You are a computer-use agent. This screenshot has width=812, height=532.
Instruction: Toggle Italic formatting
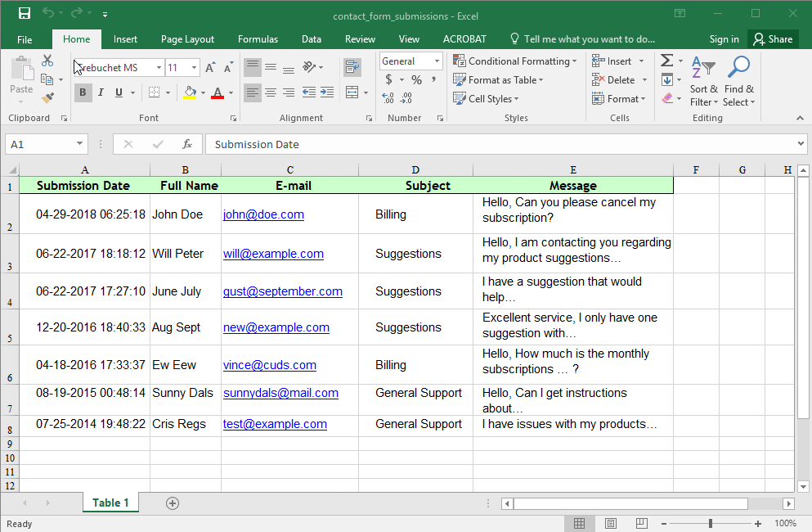point(101,92)
